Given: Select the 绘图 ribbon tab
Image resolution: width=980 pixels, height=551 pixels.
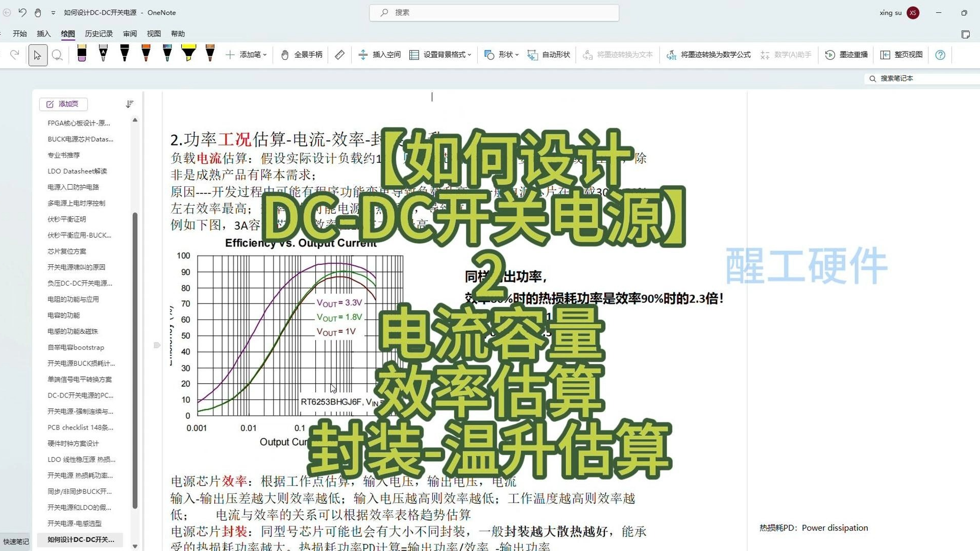Looking at the screenshot, I should (x=68, y=34).
